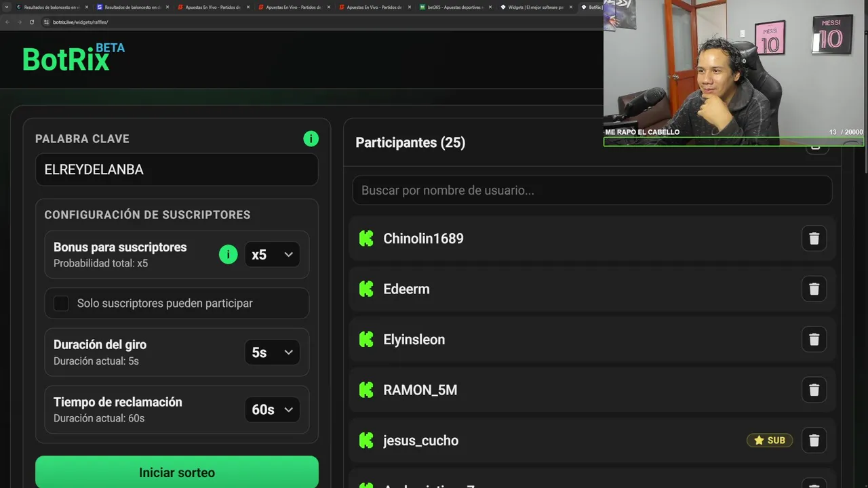Open the info icon next to PALABRA CLAVE
This screenshot has height=488, width=868.
click(311, 139)
